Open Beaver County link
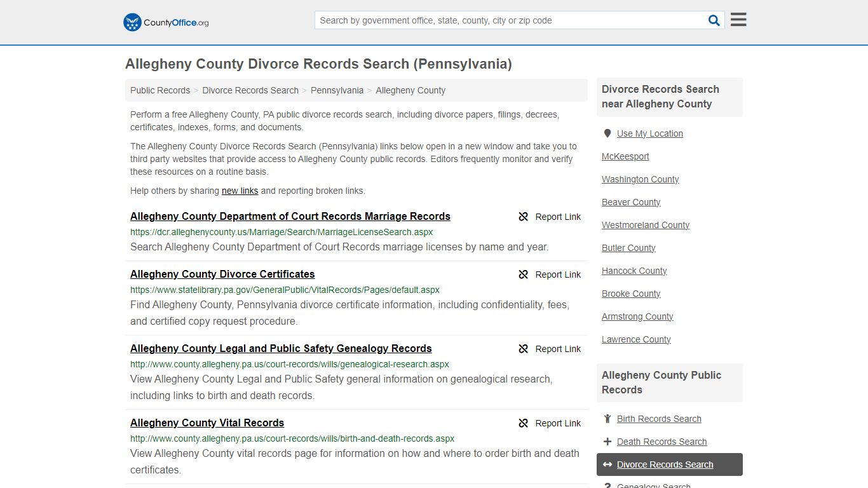The image size is (868, 488). tap(631, 202)
